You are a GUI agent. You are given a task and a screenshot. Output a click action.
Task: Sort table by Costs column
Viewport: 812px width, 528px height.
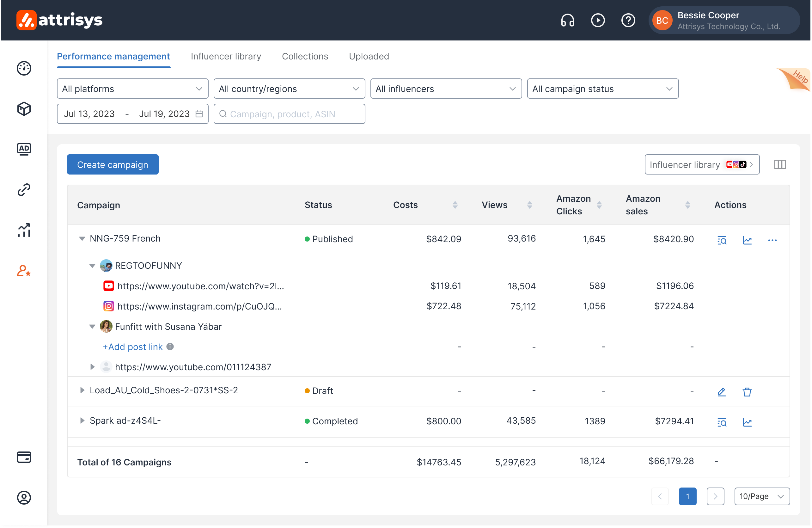tap(455, 205)
